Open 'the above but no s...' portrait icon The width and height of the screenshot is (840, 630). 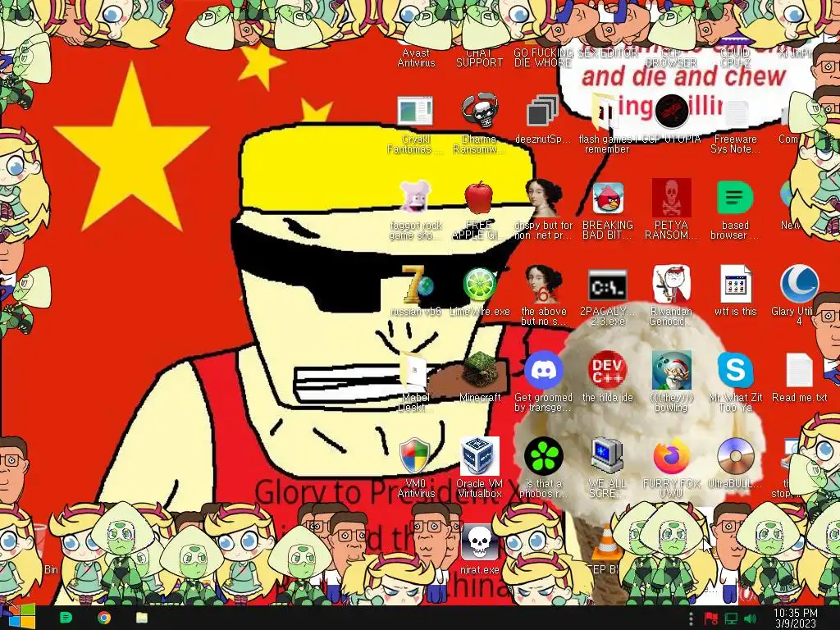[x=543, y=284]
